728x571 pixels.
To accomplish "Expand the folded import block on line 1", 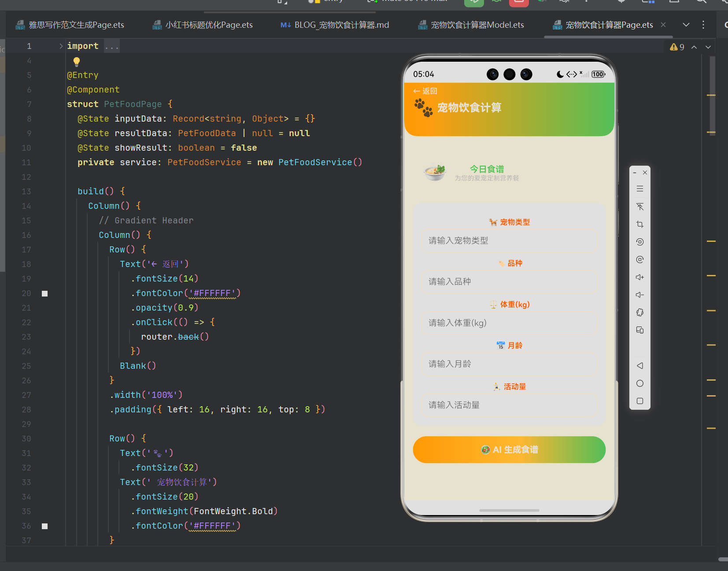I will [61, 46].
